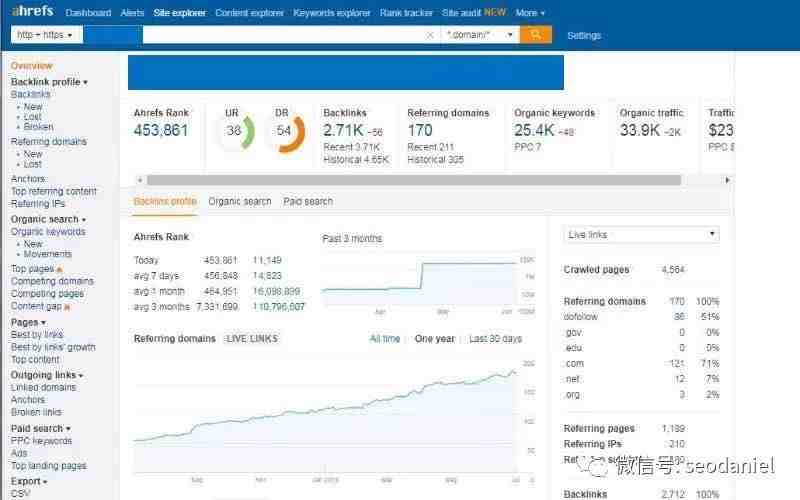Open Top referring content in sidebar

(x=54, y=191)
